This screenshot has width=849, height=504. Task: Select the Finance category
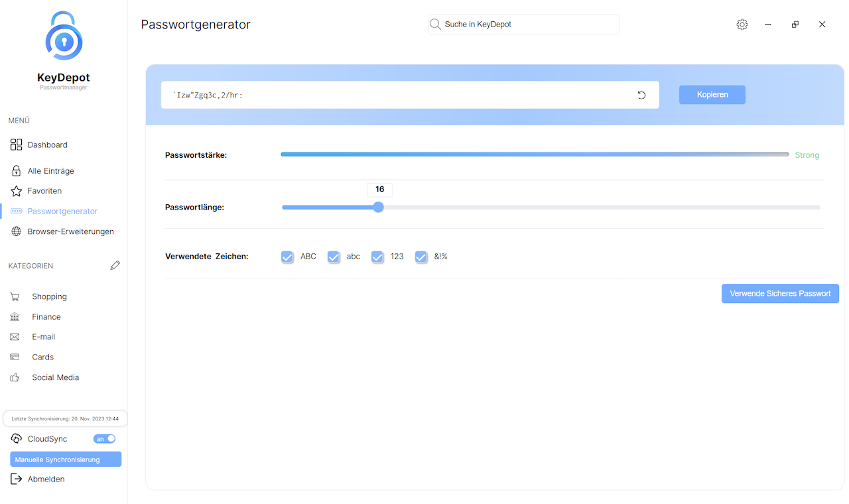[46, 317]
